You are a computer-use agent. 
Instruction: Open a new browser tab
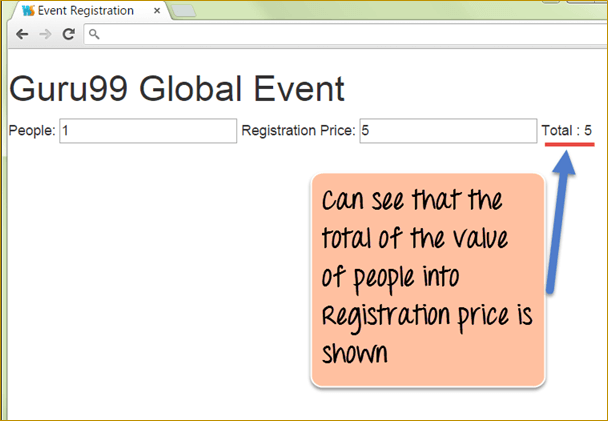(x=185, y=11)
